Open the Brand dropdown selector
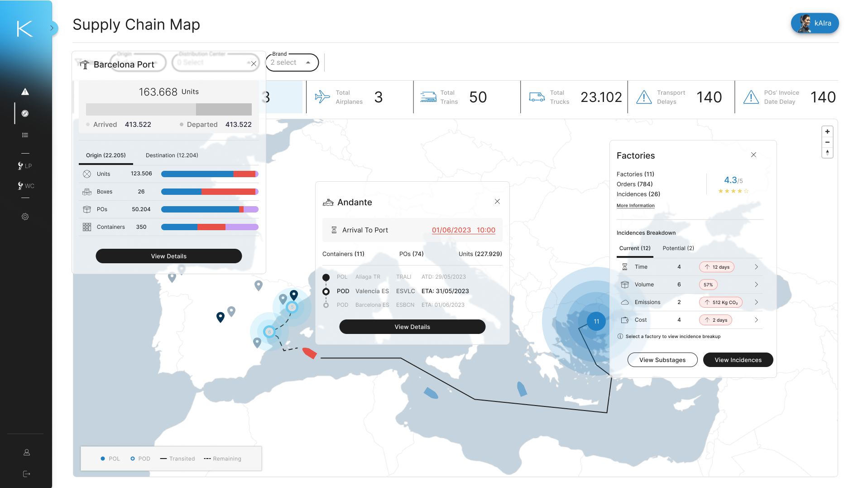Image resolution: width=868 pixels, height=488 pixels. [x=292, y=63]
